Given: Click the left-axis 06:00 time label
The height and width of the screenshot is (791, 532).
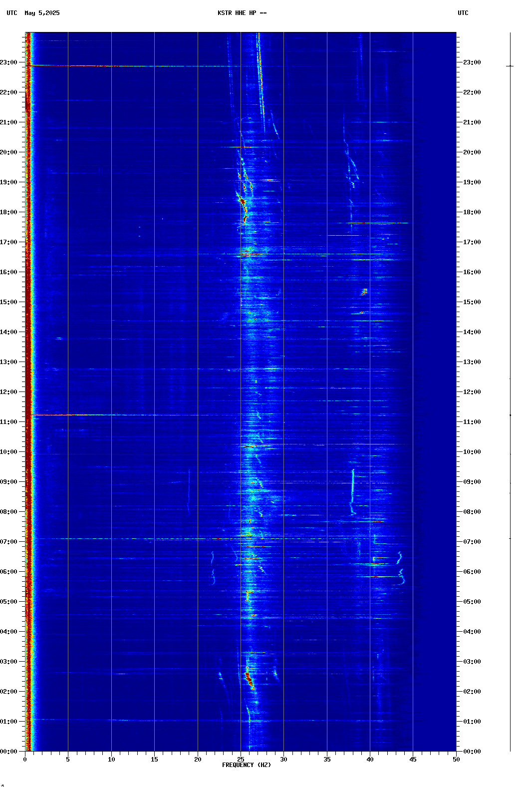Looking at the screenshot, I should click(8, 572).
